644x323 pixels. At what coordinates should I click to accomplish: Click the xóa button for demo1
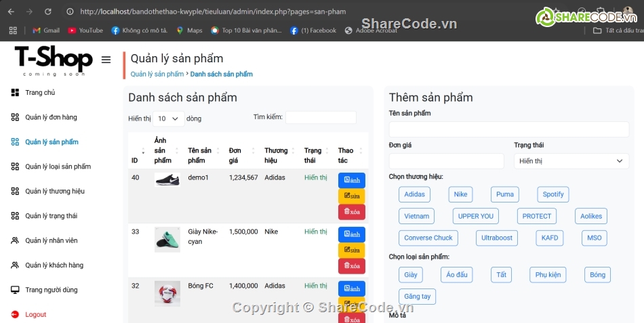coord(352,212)
